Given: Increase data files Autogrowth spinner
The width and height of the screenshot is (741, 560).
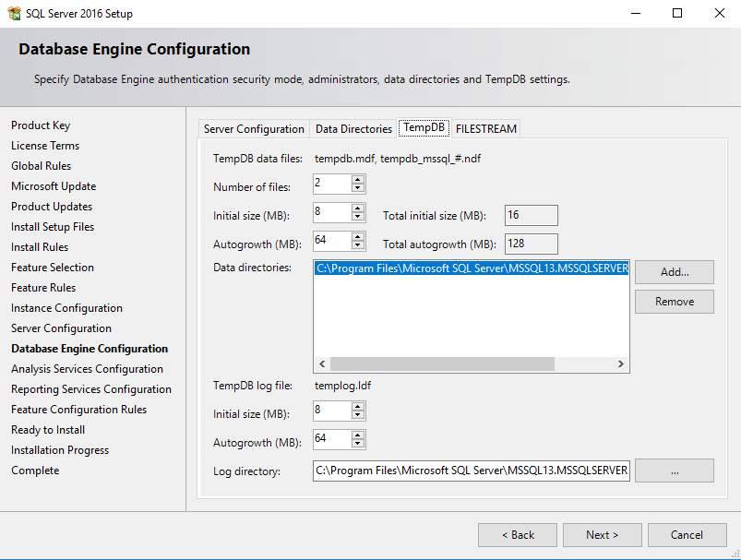Looking at the screenshot, I should pyautogui.click(x=358, y=236).
